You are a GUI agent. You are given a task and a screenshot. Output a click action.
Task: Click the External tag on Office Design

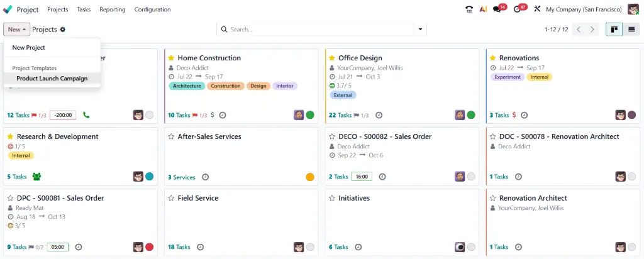(x=343, y=95)
